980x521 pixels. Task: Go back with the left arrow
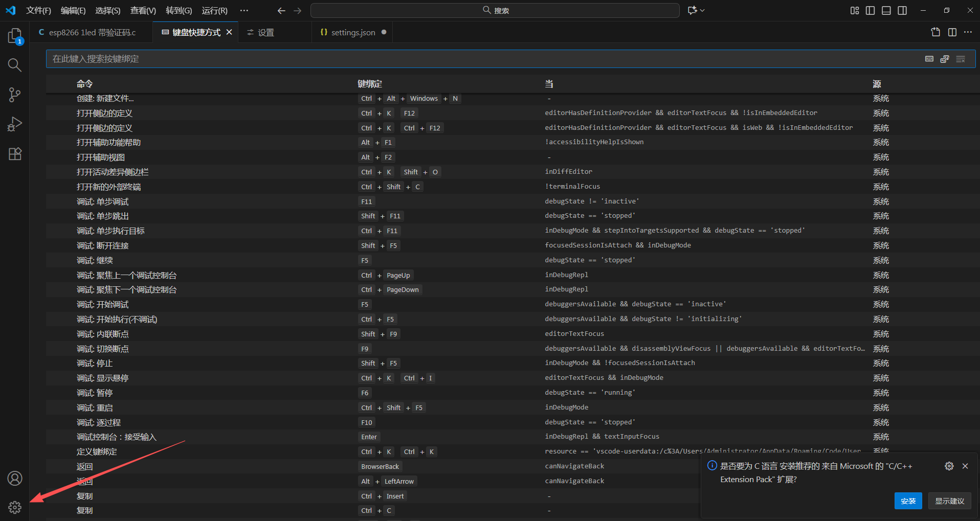pos(281,10)
